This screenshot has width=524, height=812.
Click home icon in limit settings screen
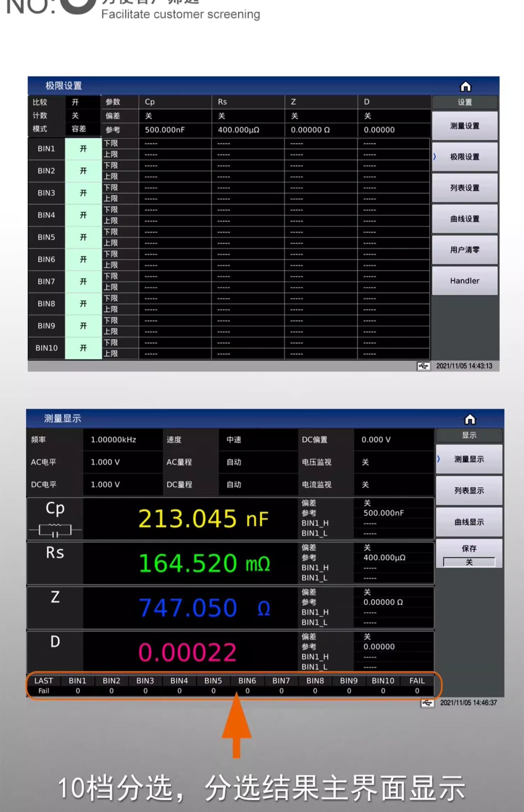(465, 86)
